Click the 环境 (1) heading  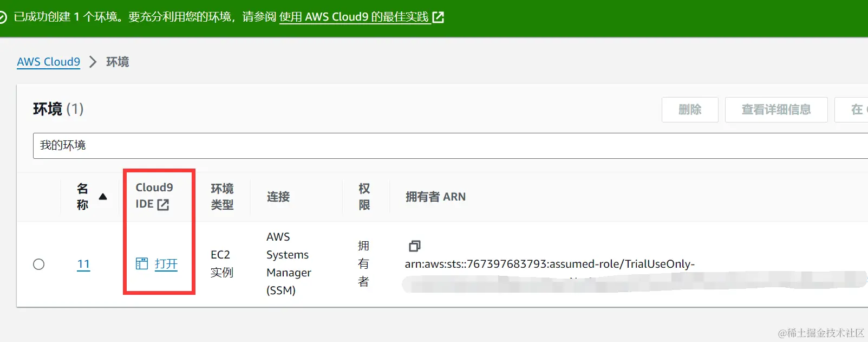(58, 109)
